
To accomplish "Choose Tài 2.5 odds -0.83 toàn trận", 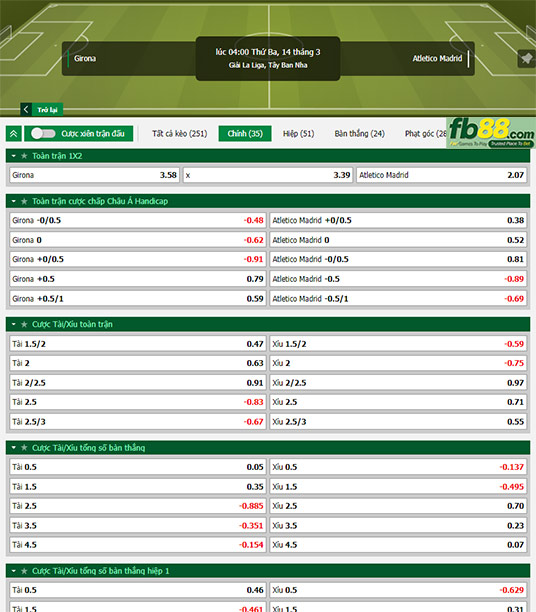I will [x=138, y=402].
